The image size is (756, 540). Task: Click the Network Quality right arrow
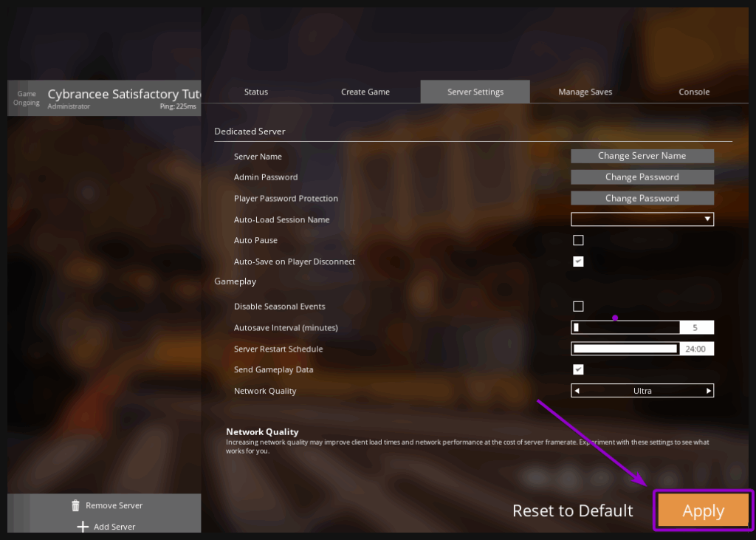click(x=708, y=391)
